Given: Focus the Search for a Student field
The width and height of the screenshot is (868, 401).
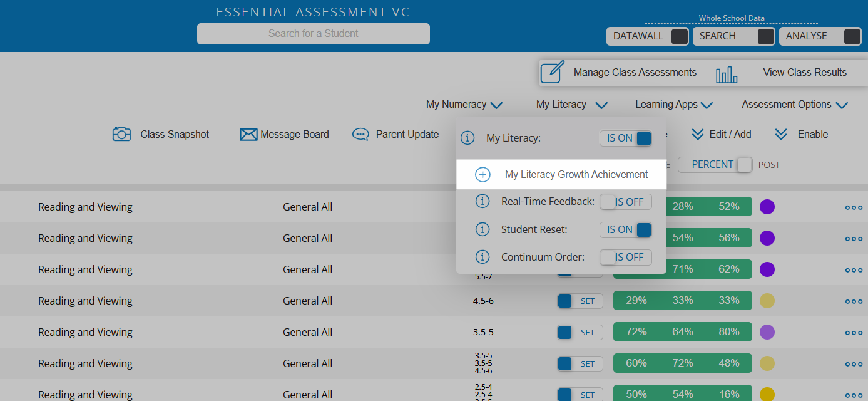Looking at the screenshot, I should tap(314, 34).
